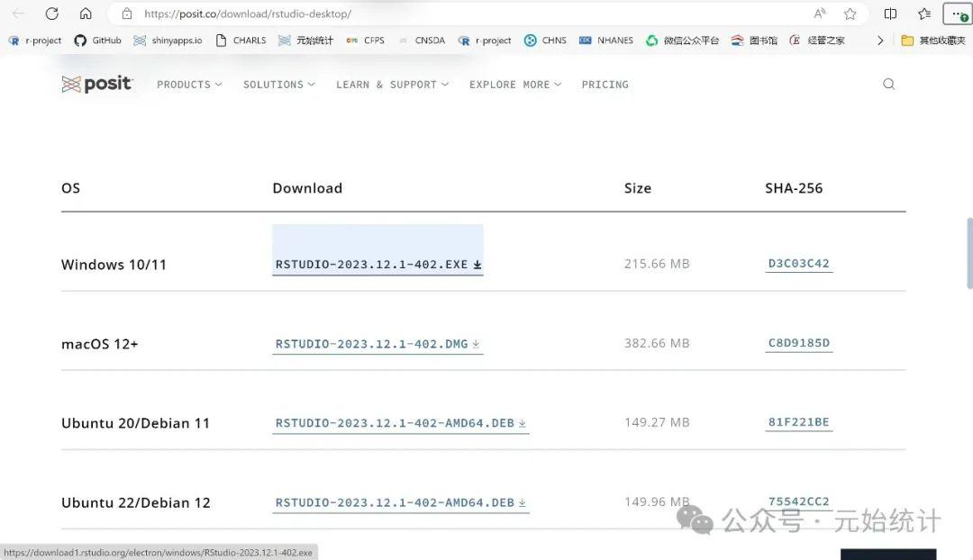This screenshot has width=973, height=560.
Task: Show more bookmarks with the overflow chevron
Action: [880, 41]
